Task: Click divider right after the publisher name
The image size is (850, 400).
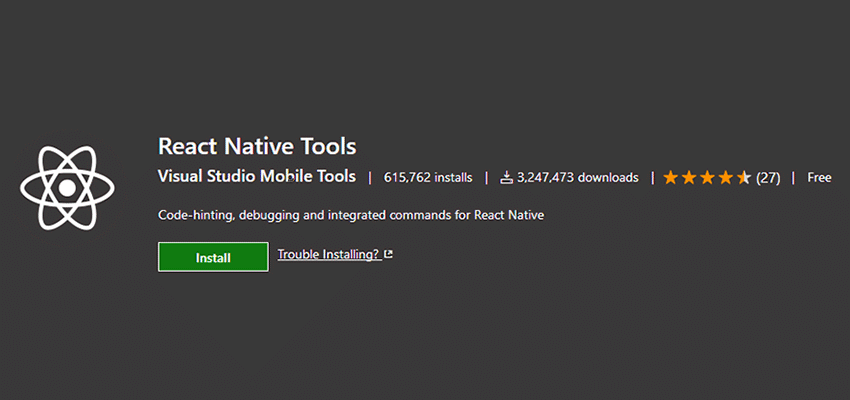Action: pyautogui.click(x=370, y=178)
